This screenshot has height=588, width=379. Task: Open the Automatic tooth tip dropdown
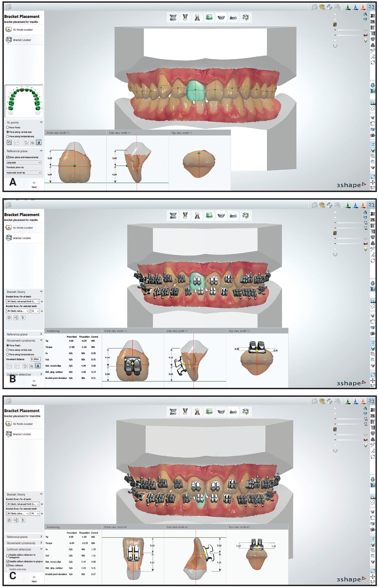(24, 173)
